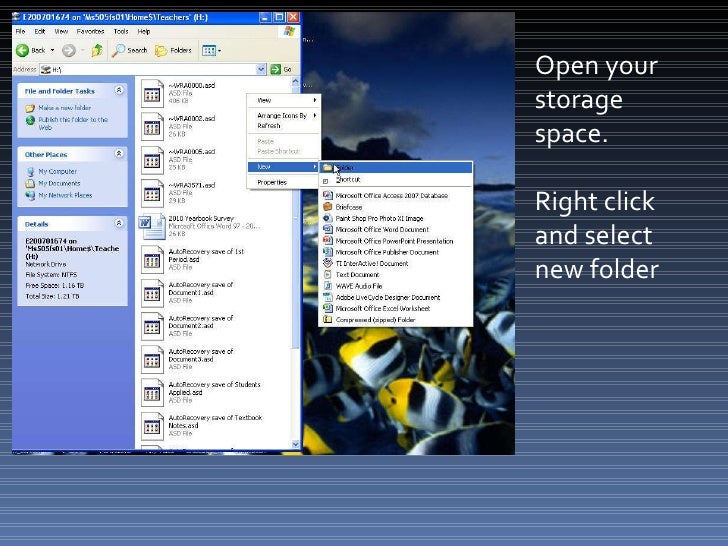
Task: Click the Compressed (zipped) Folder icon
Action: (x=328, y=320)
